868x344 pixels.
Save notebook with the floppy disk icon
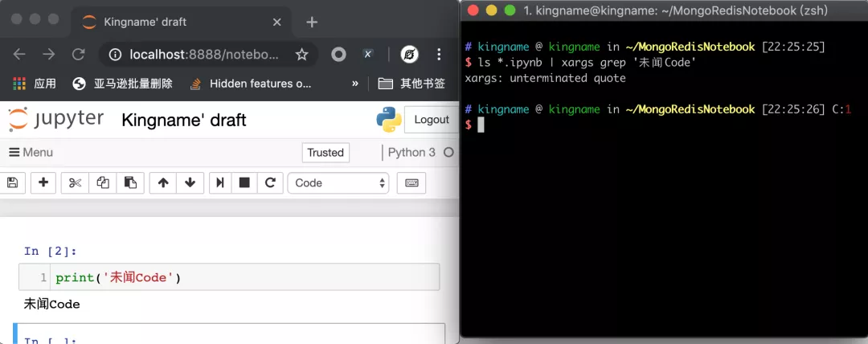pyautogui.click(x=12, y=182)
